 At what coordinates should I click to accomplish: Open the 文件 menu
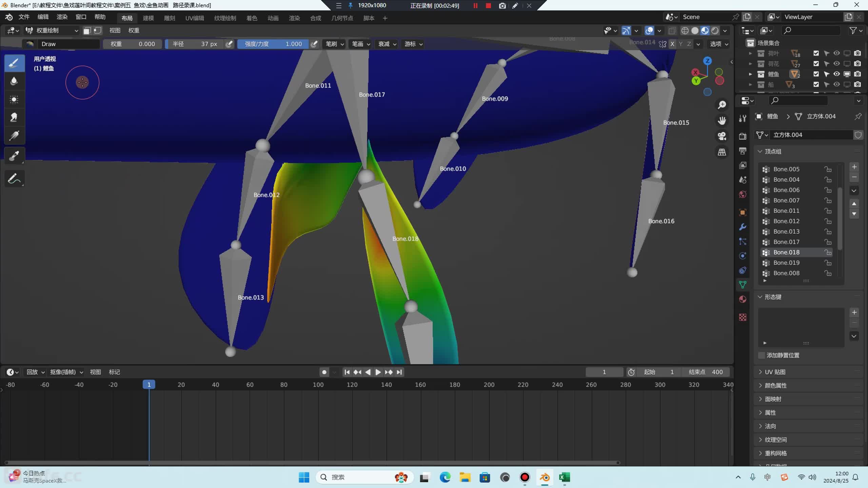pos(24,17)
